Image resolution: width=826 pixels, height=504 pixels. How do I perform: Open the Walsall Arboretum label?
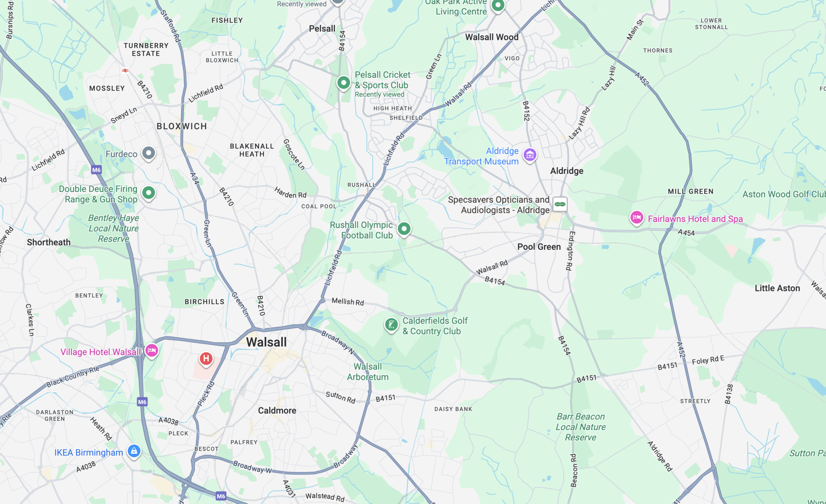click(x=367, y=372)
